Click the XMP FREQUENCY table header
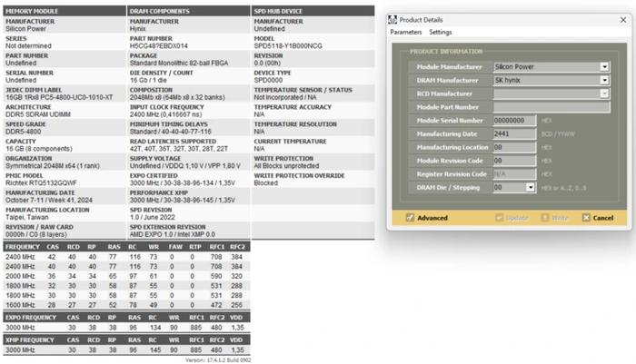 (x=23, y=338)
